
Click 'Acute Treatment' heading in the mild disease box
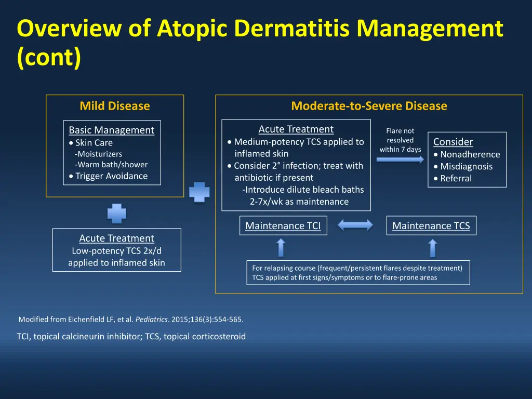point(117,238)
